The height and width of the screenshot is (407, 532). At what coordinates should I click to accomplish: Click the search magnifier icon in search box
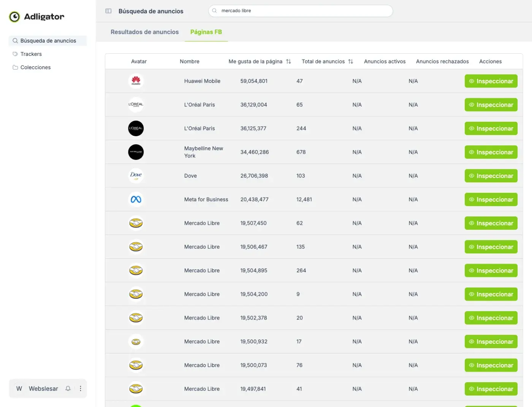point(214,11)
